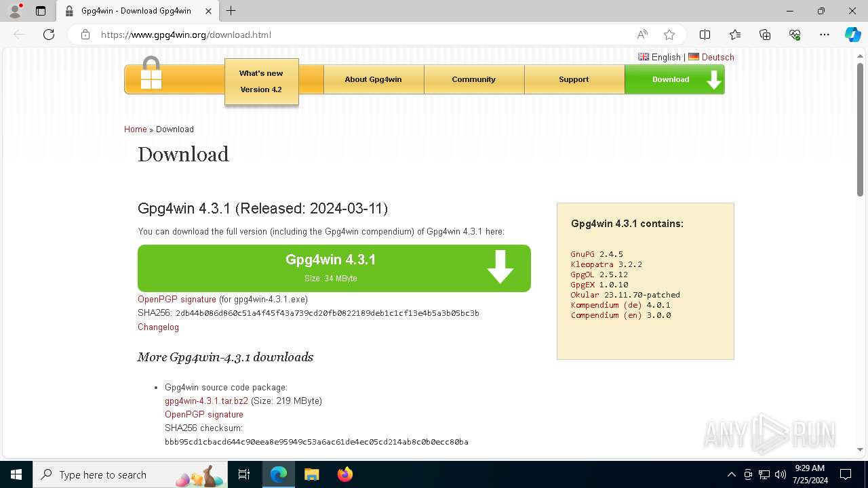868x488 pixels.
Task: Open the network tray icon
Action: tap(764, 474)
